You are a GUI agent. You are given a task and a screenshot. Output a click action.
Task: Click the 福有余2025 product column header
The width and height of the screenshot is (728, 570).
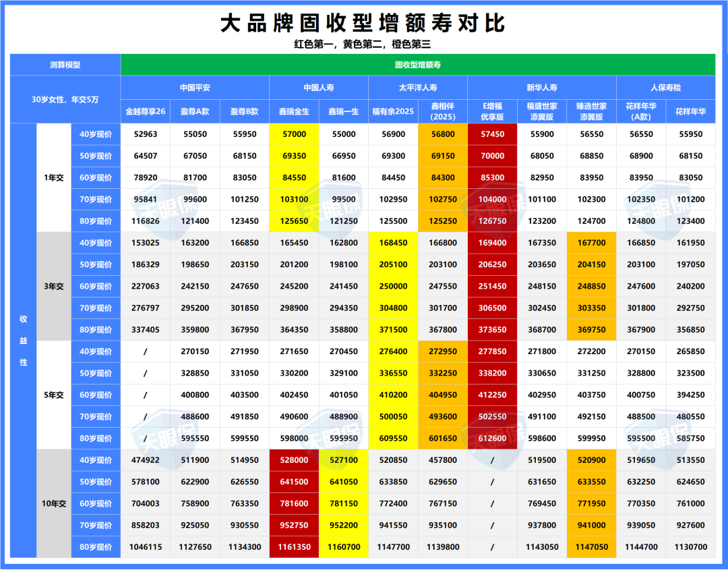(393, 111)
